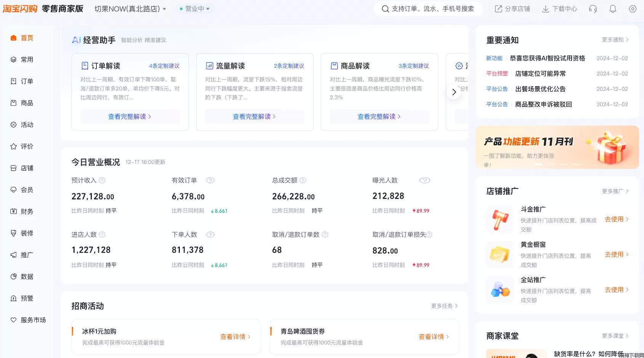
Task: Open the customer service headset icon
Action: pos(593,9)
